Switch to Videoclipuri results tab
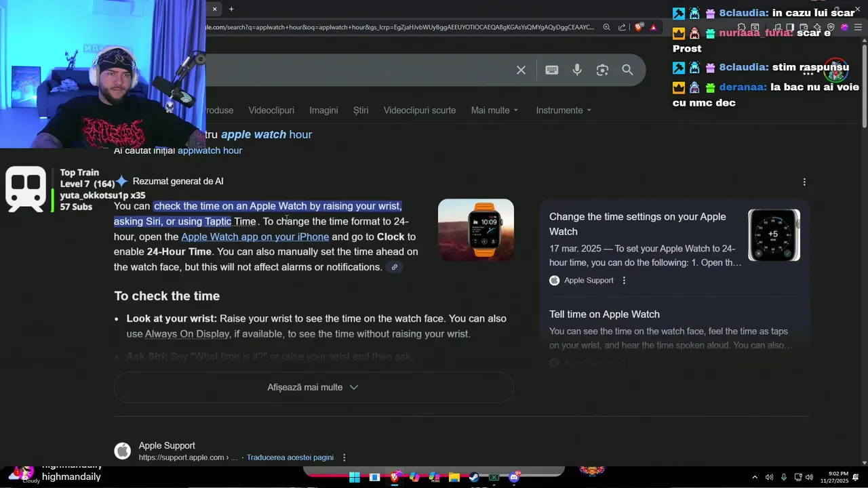 point(271,110)
